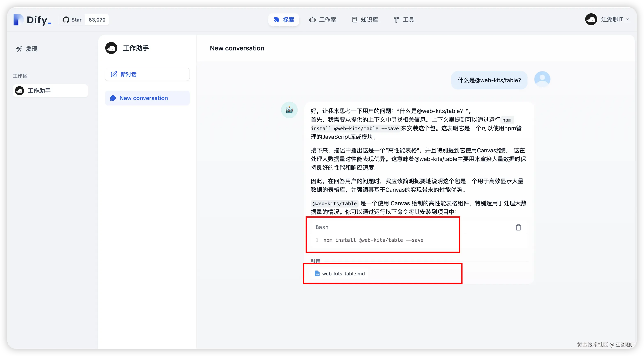Click the 工作助手 app icon in the panel header
644x356 pixels.
point(111,48)
